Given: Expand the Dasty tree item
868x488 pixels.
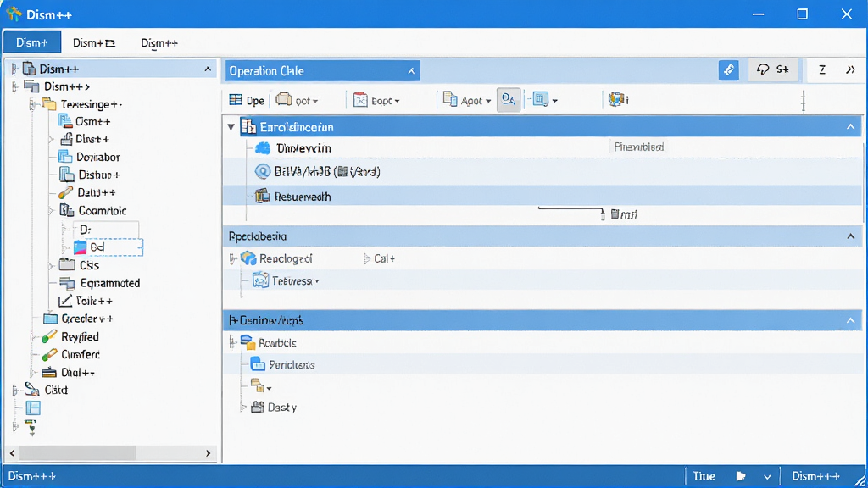Looking at the screenshot, I should [x=242, y=408].
